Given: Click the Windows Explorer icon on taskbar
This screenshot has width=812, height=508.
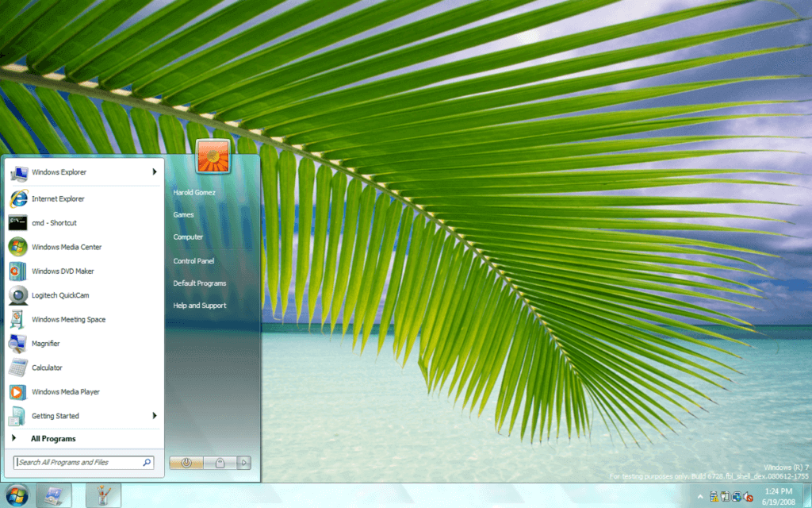Looking at the screenshot, I should (54, 495).
